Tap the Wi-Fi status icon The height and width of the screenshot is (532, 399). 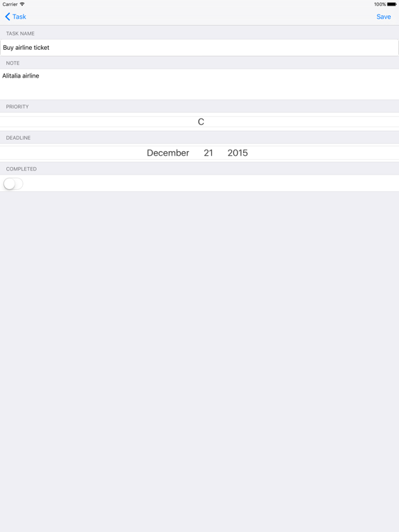[x=22, y=4]
